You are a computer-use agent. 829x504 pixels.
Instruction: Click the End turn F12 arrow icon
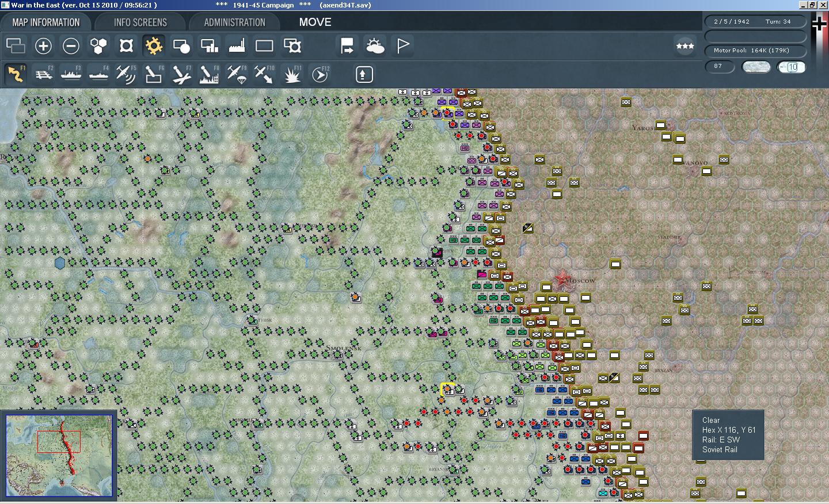[320, 74]
